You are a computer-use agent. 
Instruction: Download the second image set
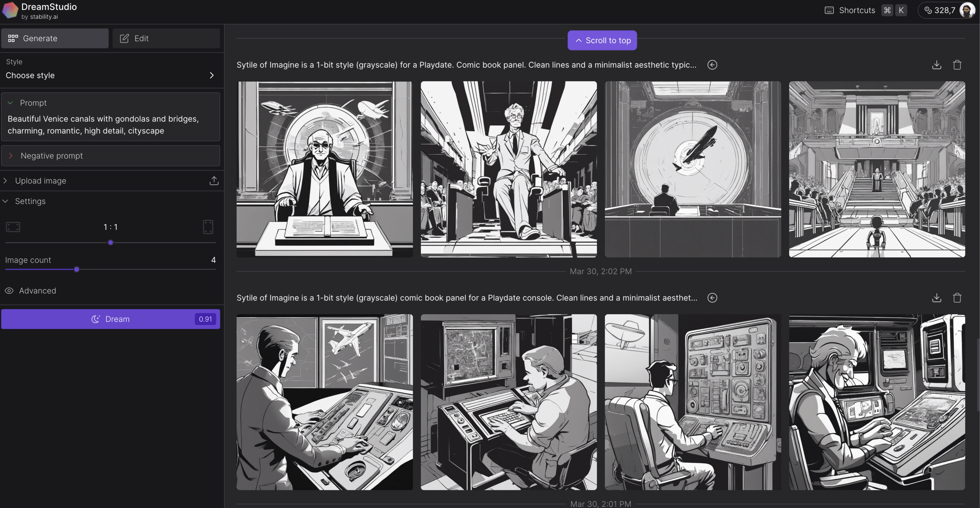[x=936, y=298]
